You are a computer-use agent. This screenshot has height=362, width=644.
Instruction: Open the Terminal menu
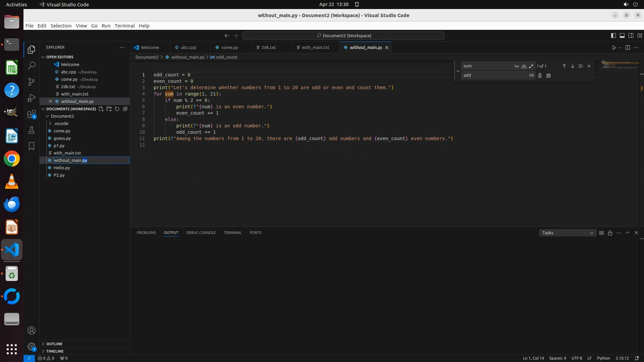pos(124,26)
